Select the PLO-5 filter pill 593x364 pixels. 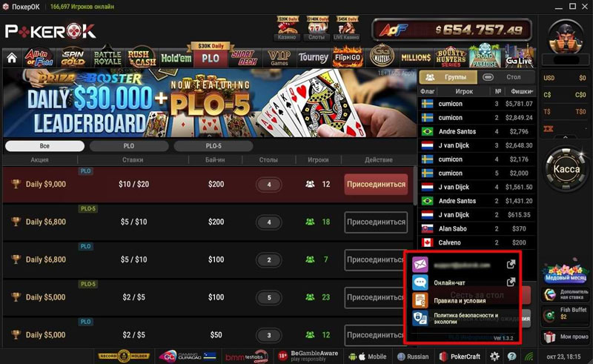(213, 146)
